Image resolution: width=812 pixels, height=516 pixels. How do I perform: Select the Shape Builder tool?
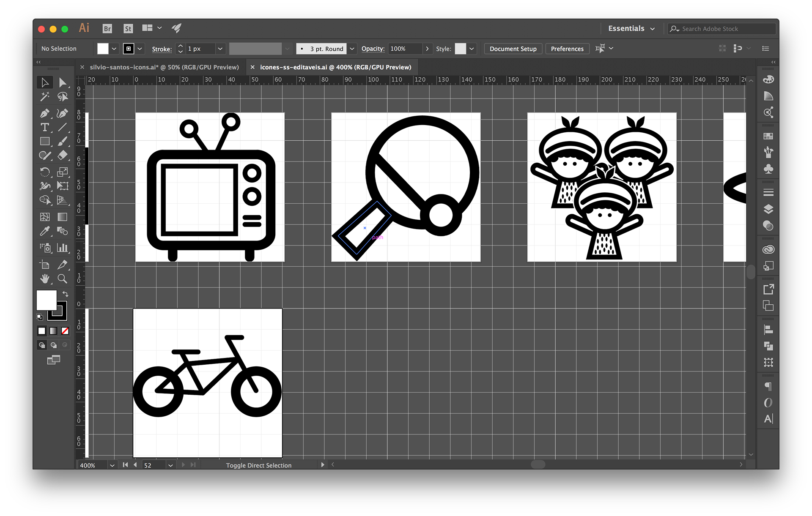(x=44, y=200)
